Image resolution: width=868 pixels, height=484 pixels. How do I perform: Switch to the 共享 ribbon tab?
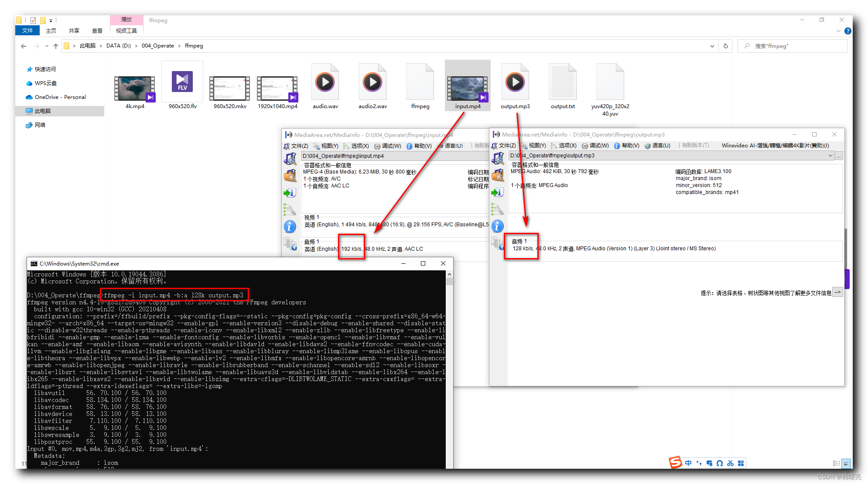point(74,31)
